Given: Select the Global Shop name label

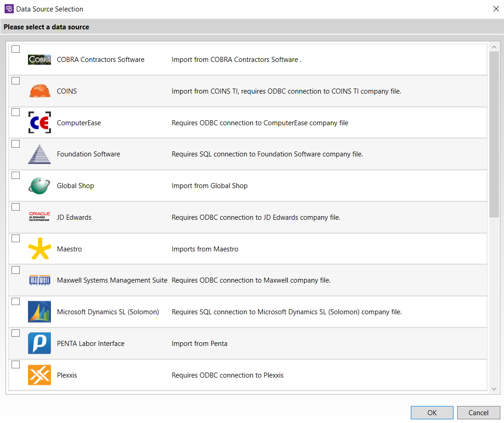Looking at the screenshot, I should coord(76,186).
